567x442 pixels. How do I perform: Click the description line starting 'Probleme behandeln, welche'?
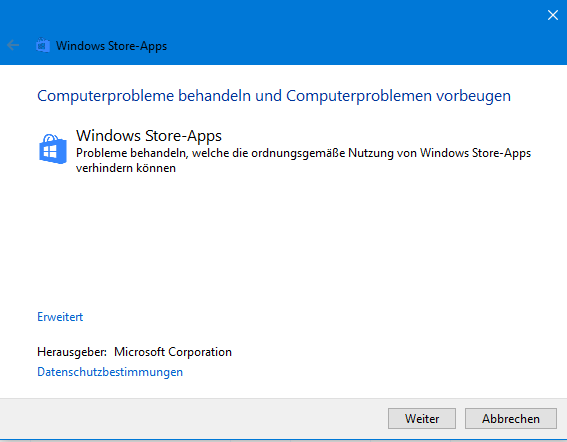[303, 153]
